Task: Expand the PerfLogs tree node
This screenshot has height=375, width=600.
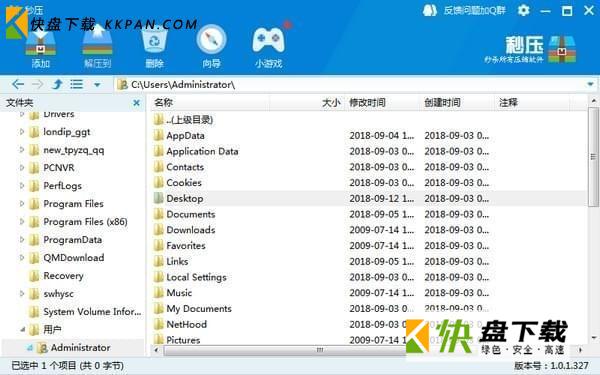Action: [22, 186]
